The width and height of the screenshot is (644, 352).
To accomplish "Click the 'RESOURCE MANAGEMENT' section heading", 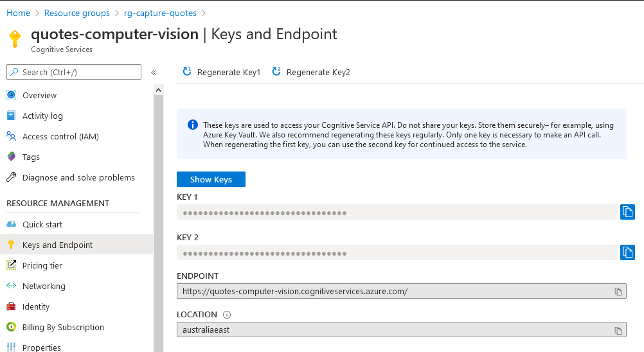I will (58, 204).
